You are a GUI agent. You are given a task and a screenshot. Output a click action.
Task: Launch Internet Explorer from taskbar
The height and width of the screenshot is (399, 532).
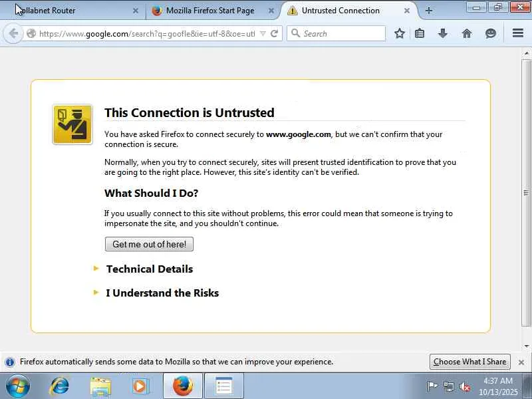click(59, 386)
